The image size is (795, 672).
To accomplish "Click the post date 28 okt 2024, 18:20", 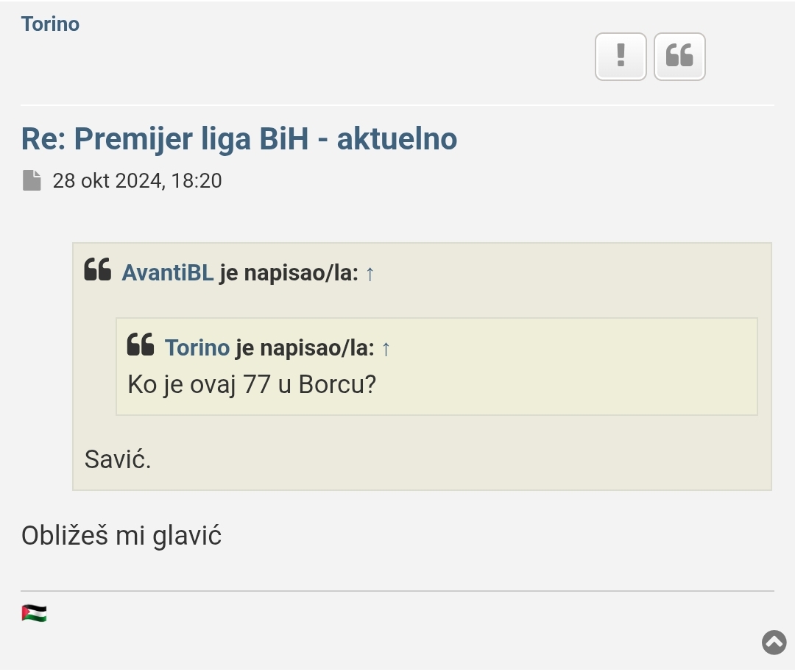I will [x=137, y=180].
